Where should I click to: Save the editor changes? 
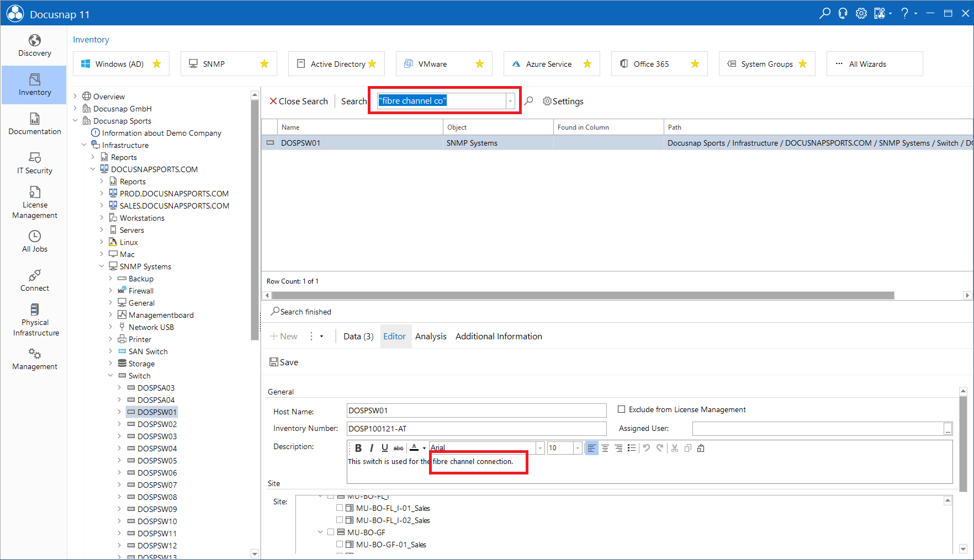point(284,362)
